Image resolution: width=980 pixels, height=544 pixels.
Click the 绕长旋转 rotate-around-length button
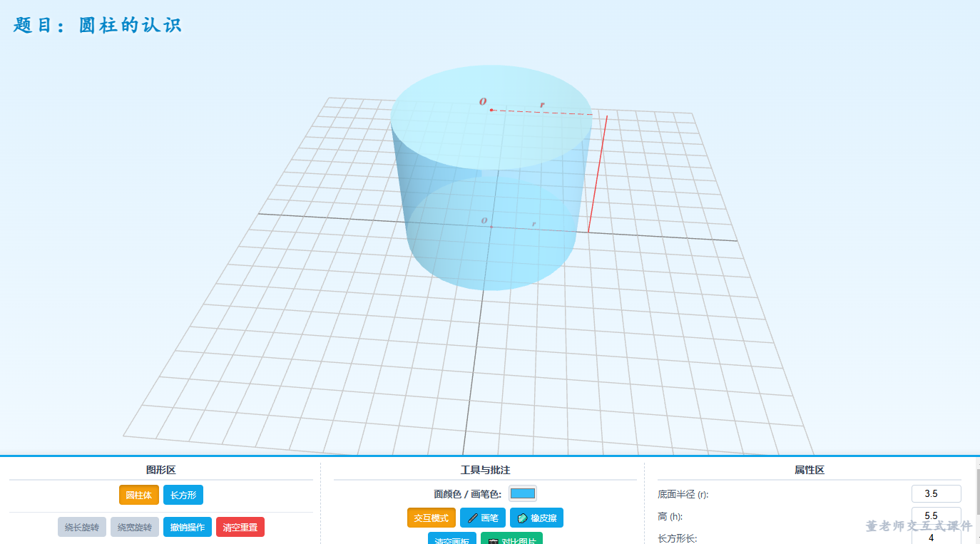point(82,527)
